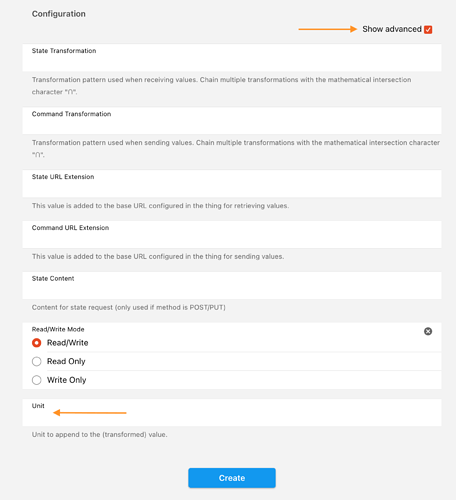Viewport: 456px width, 500px height.
Task: Click into the Unit input field
Action: 232,413
